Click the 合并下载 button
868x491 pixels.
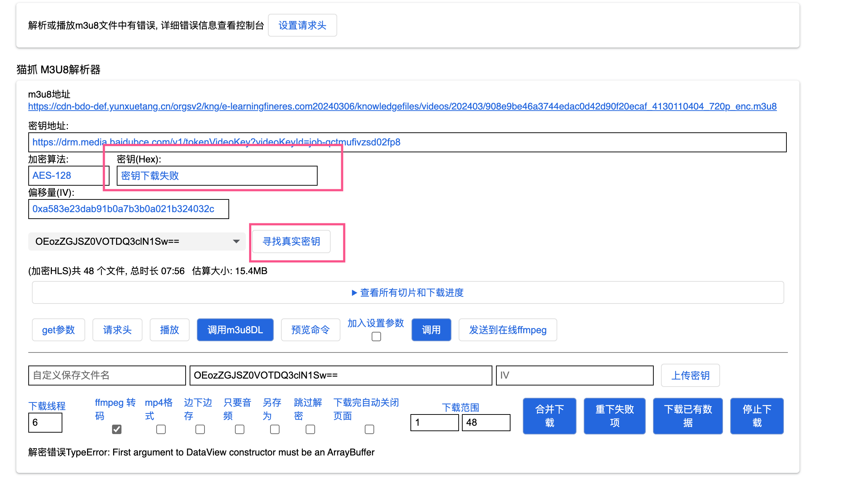[x=549, y=416]
